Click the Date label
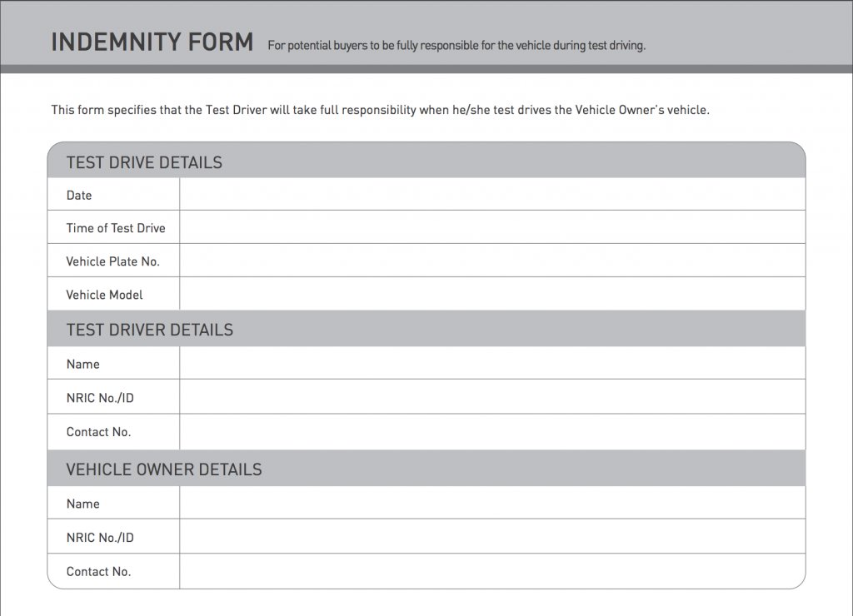 pos(79,195)
